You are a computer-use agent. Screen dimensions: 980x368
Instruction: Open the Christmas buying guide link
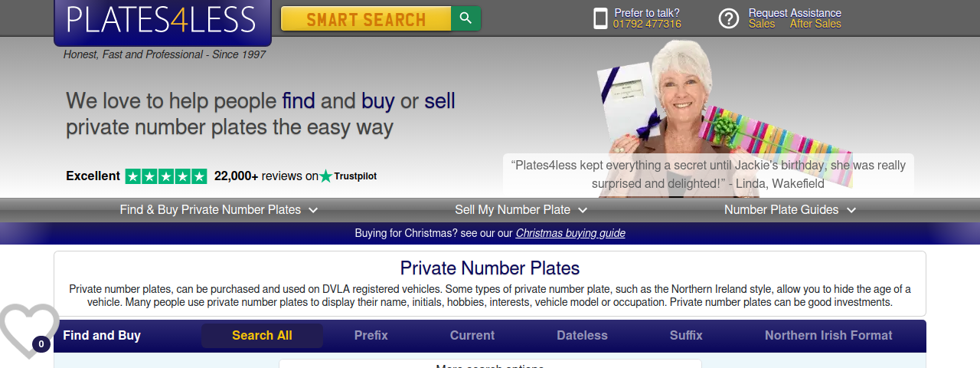(x=570, y=233)
